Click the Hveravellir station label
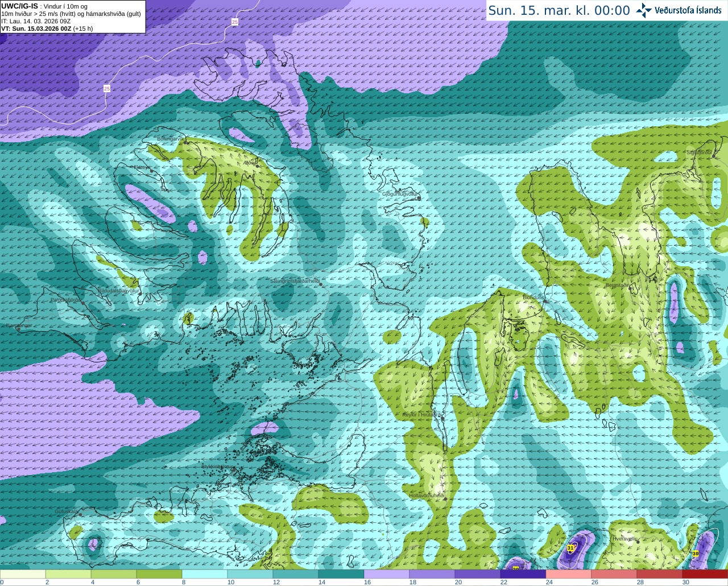The width and height of the screenshot is (728, 586). tap(624, 538)
